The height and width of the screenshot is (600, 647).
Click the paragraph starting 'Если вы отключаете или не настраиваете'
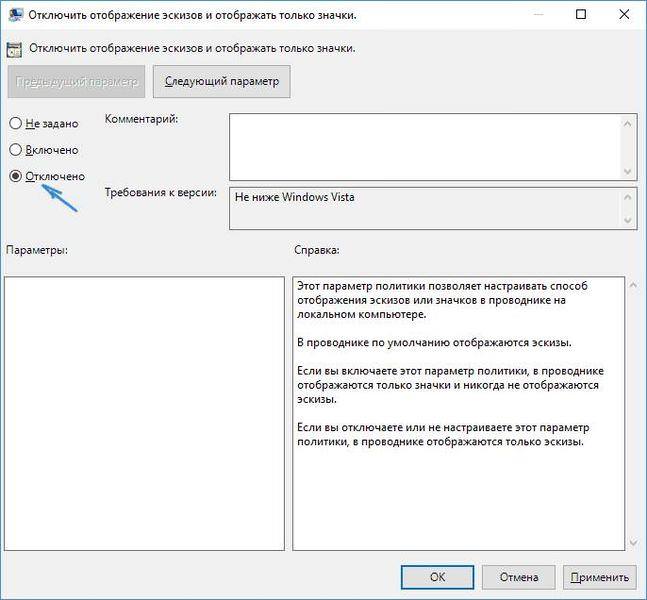point(443,435)
